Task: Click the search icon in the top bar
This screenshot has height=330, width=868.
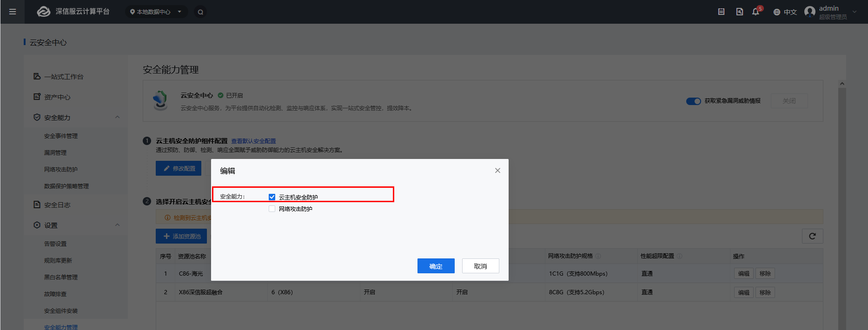Action: [x=200, y=12]
